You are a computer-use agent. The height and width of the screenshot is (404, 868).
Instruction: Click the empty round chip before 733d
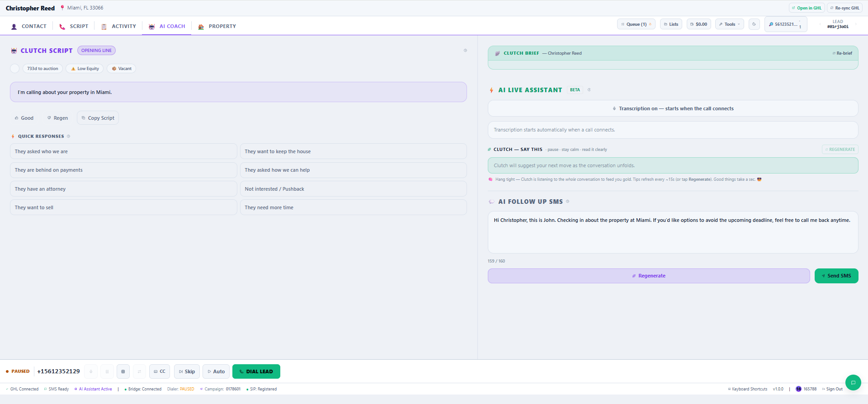15,69
